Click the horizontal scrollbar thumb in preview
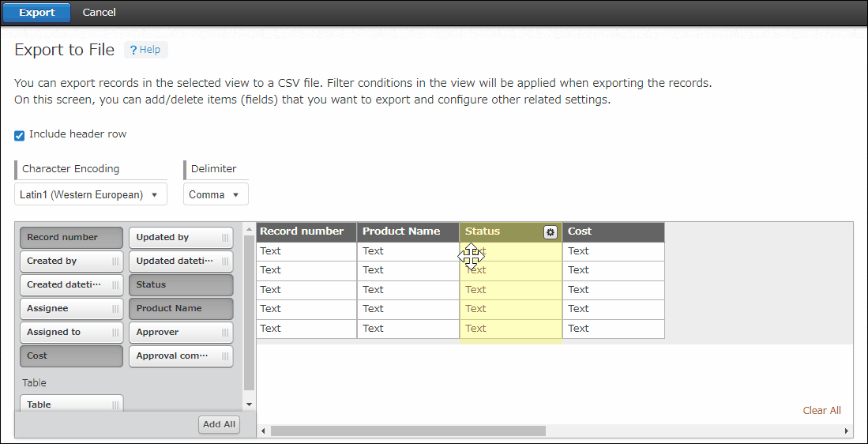The width and height of the screenshot is (868, 444). 408,431
